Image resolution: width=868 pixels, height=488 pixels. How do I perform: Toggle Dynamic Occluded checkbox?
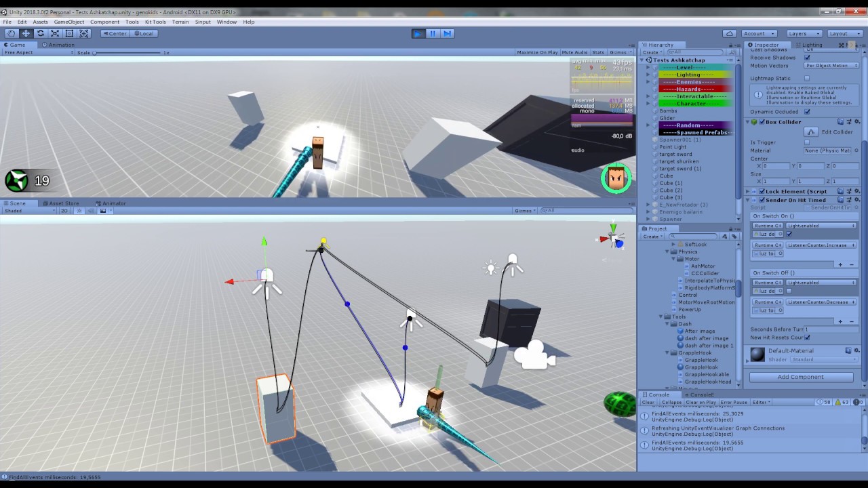point(807,112)
